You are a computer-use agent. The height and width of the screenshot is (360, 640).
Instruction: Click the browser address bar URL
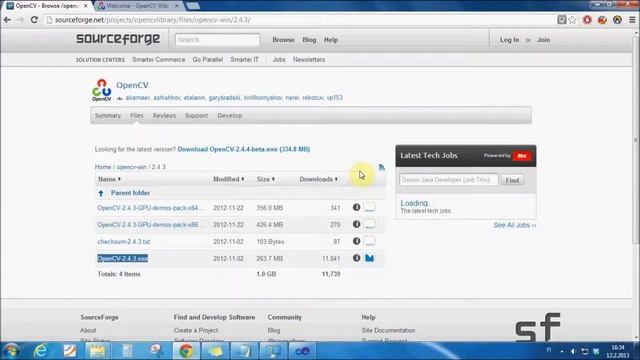[152, 20]
